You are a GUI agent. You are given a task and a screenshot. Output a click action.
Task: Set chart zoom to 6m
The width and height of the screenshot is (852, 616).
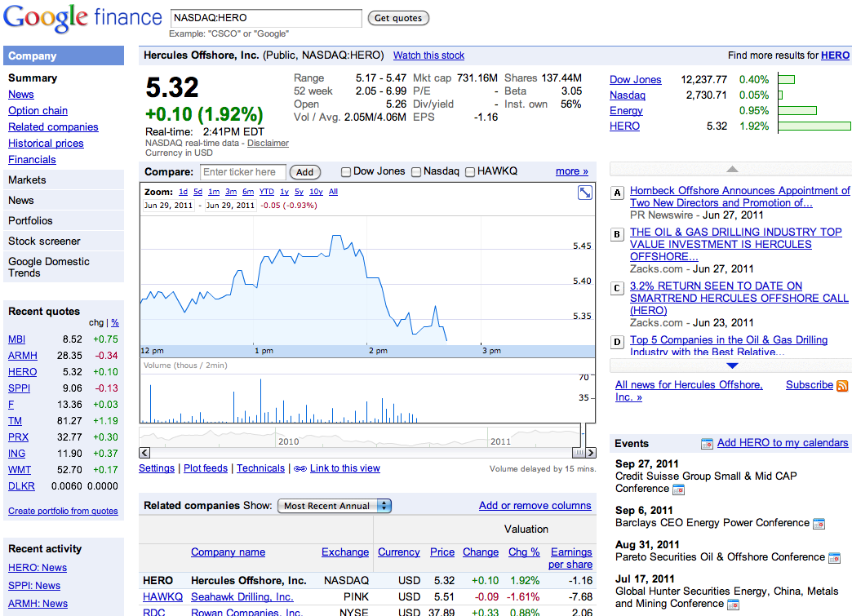tap(248, 192)
